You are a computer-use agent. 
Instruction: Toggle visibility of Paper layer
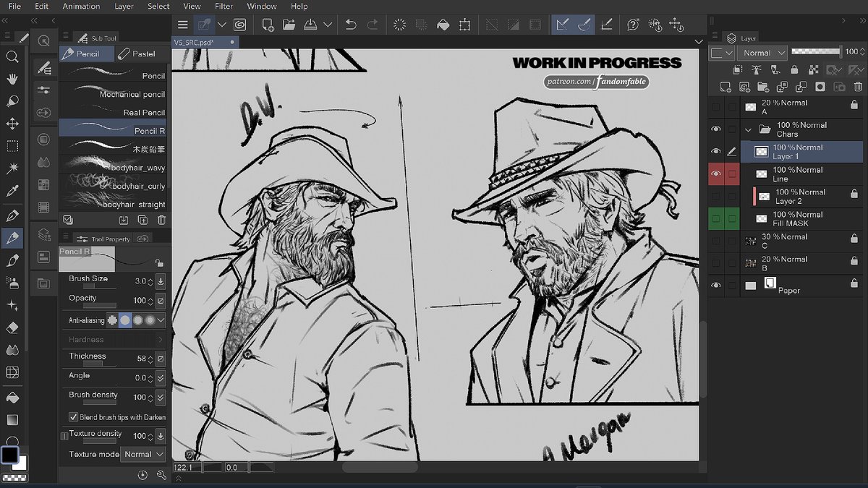point(716,286)
